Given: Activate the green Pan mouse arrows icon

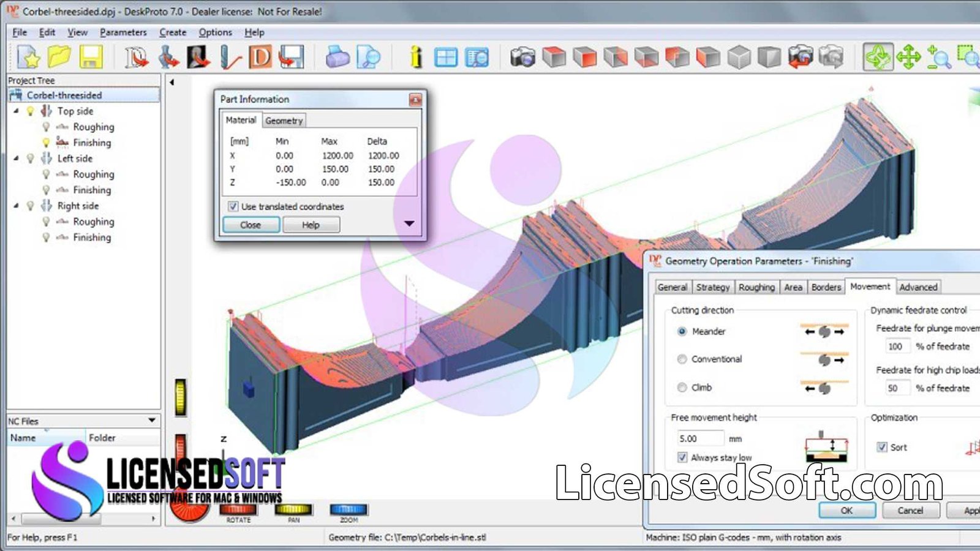Looking at the screenshot, I should tap(908, 58).
